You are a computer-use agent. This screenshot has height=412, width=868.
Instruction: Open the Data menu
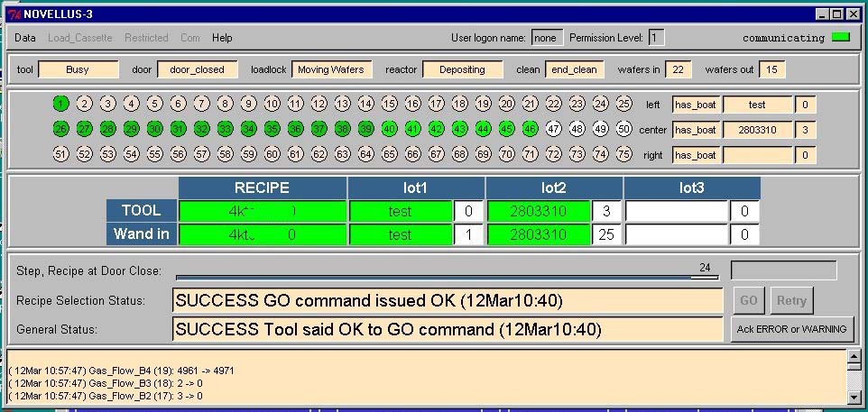tap(25, 38)
